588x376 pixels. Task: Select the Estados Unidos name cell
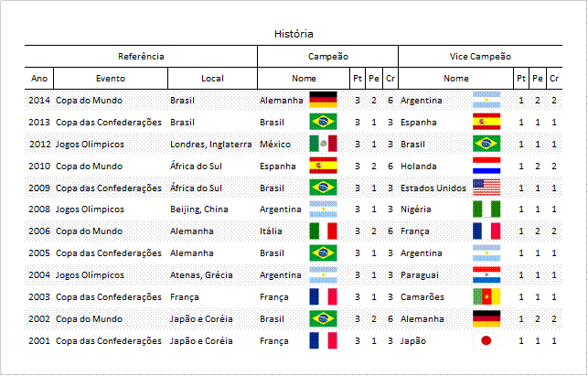pyautogui.click(x=433, y=188)
